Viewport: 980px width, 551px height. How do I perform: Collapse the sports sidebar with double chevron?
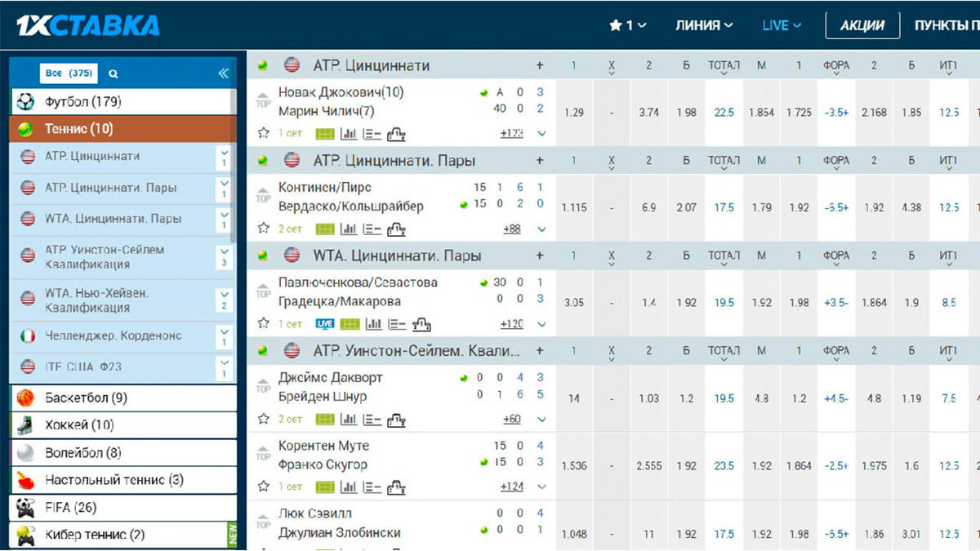point(223,73)
